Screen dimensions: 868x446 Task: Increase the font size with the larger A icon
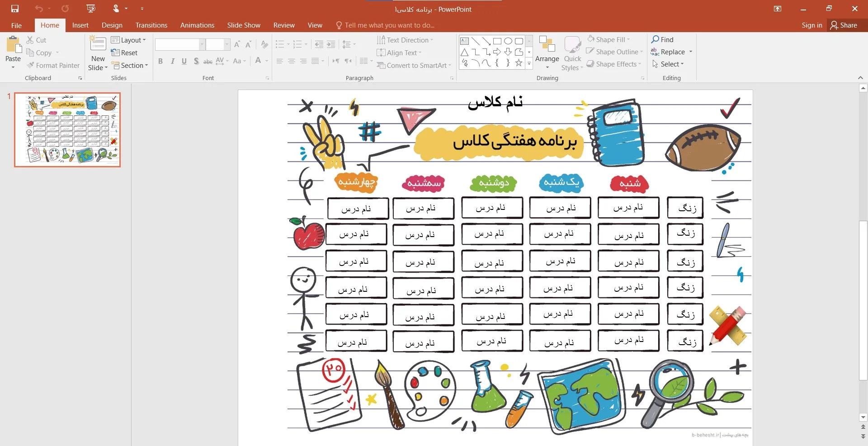tap(237, 44)
